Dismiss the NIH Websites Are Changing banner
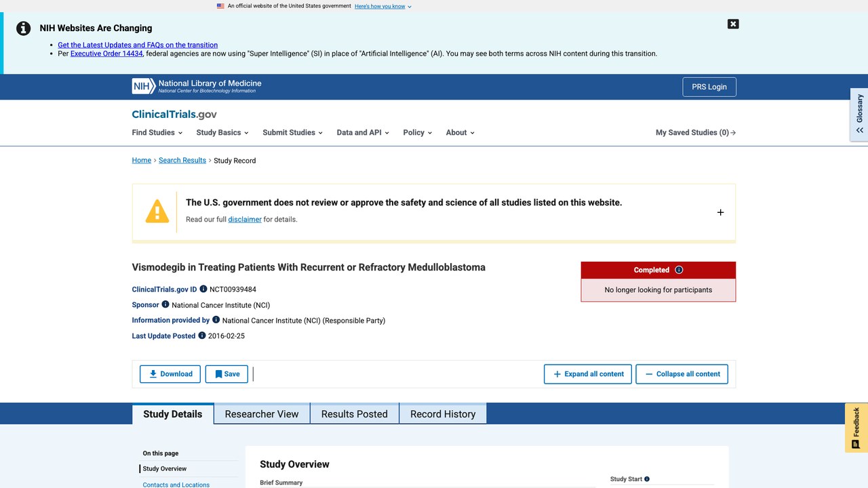The height and width of the screenshot is (488, 868). coord(733,24)
